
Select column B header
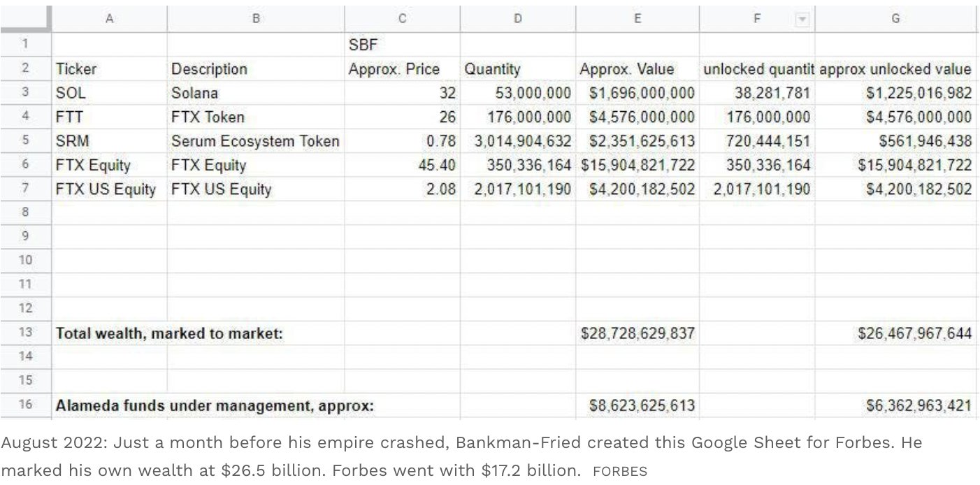[x=256, y=20]
